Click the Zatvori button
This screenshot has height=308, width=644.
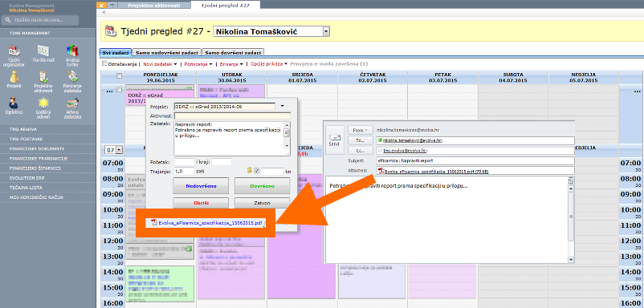tap(262, 203)
